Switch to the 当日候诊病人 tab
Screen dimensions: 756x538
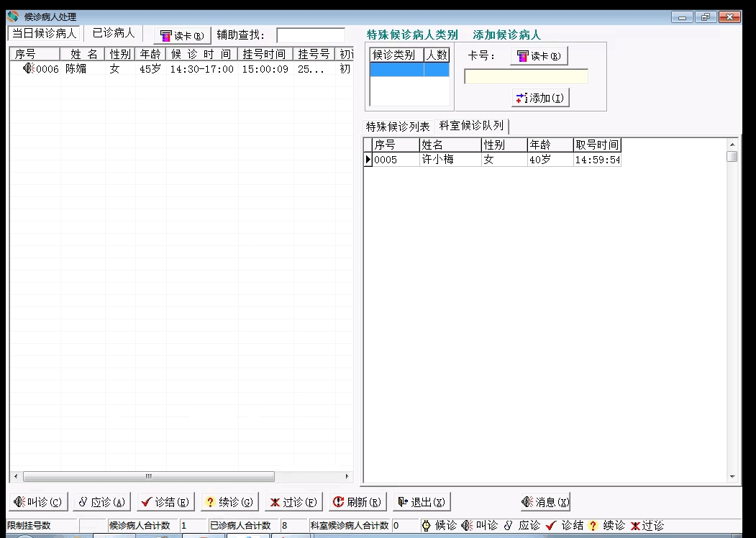pyautogui.click(x=45, y=33)
